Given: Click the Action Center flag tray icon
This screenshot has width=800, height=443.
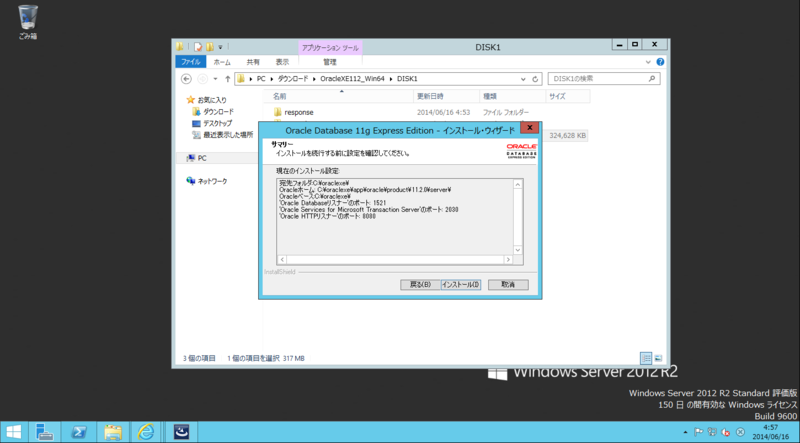Looking at the screenshot, I should pos(698,432).
